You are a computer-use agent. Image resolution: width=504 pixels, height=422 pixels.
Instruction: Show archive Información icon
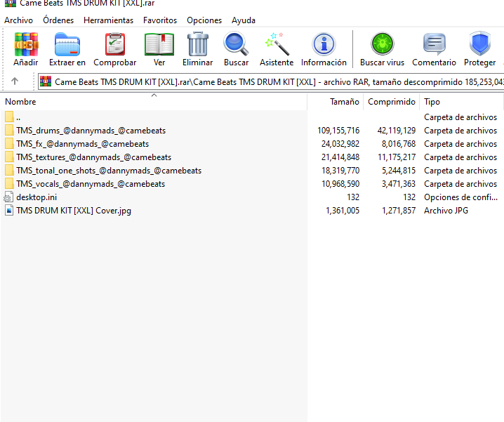click(x=324, y=44)
